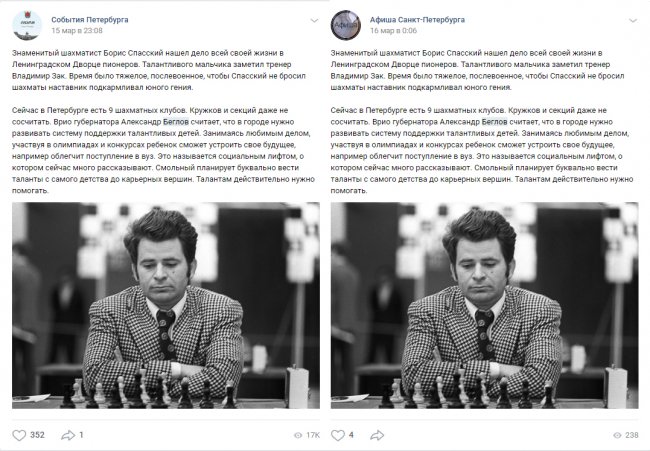The image size is (650, 451).
Task: Open the post timestamp 15 мар в 23:08
Action: (x=77, y=30)
